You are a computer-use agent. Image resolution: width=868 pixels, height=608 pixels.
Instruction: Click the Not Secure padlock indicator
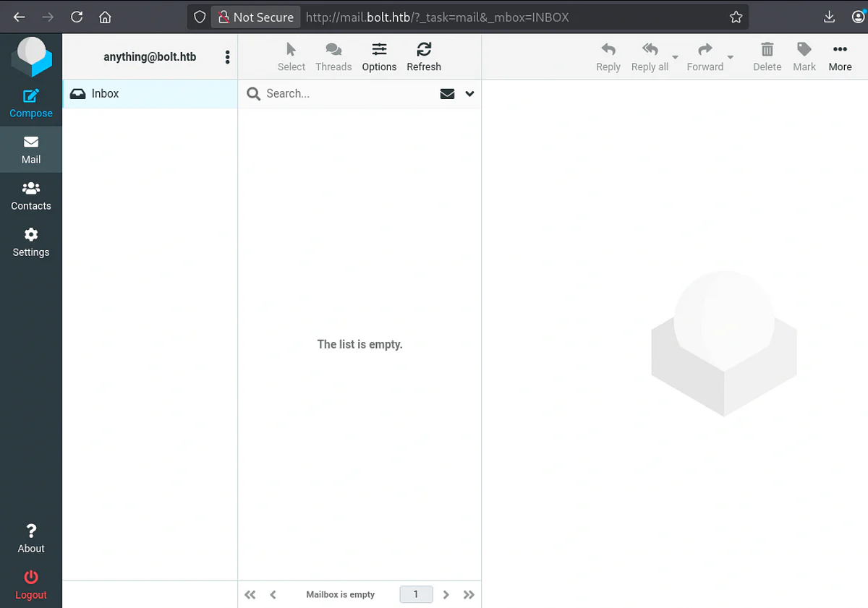(x=256, y=17)
